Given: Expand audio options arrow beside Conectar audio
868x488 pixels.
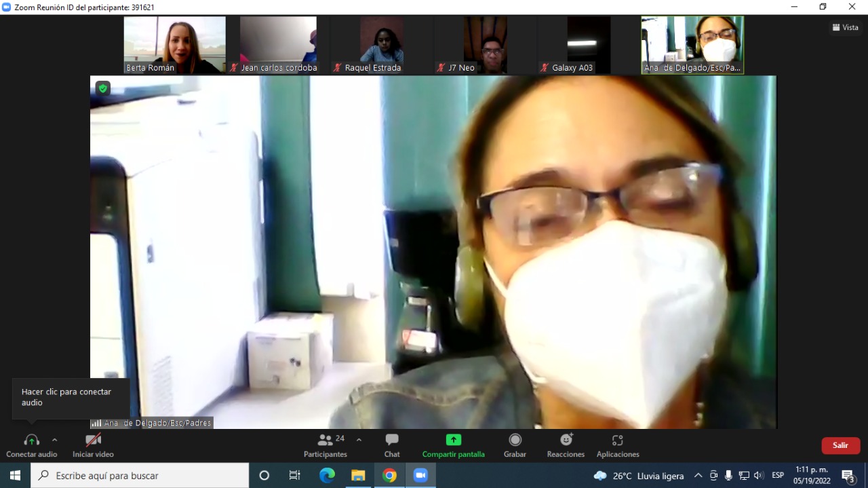Looking at the screenshot, I should [x=55, y=440].
